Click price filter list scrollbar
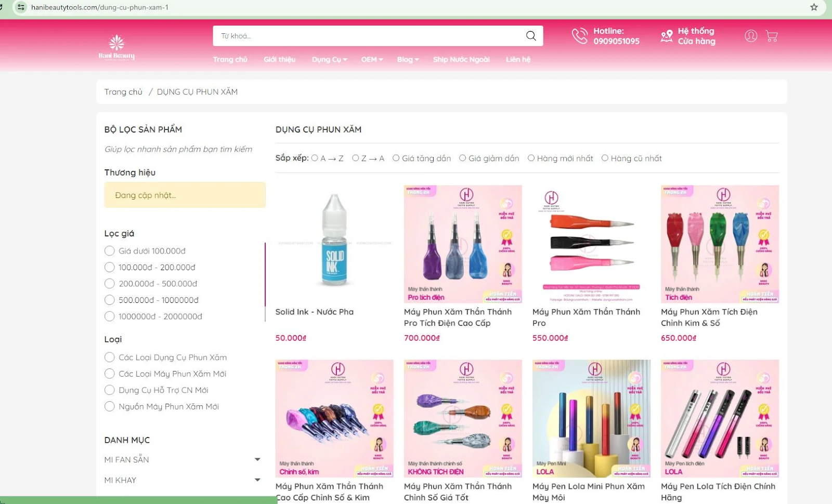The width and height of the screenshot is (832, 504). pos(265,274)
